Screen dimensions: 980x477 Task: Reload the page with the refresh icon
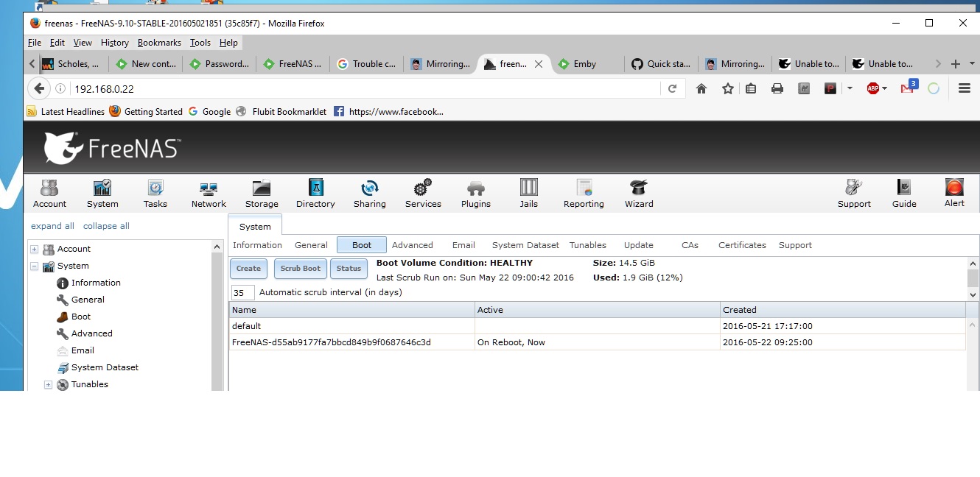click(672, 88)
